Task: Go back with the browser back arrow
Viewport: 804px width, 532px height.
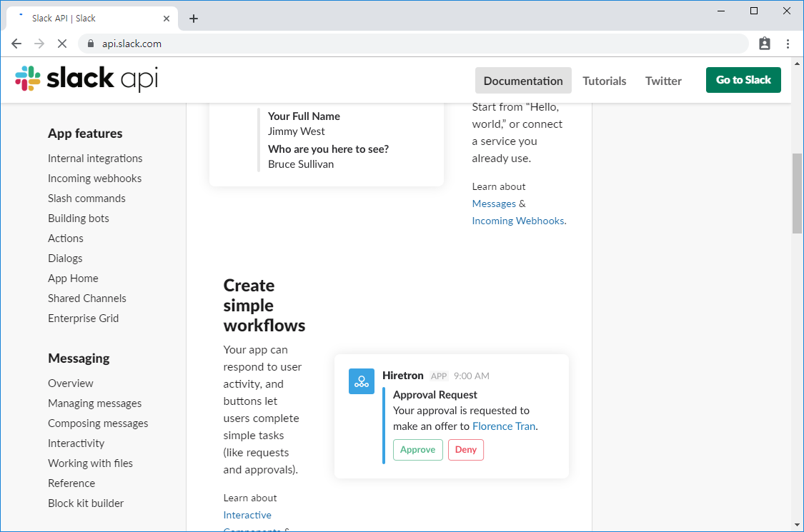Action: (x=16, y=44)
